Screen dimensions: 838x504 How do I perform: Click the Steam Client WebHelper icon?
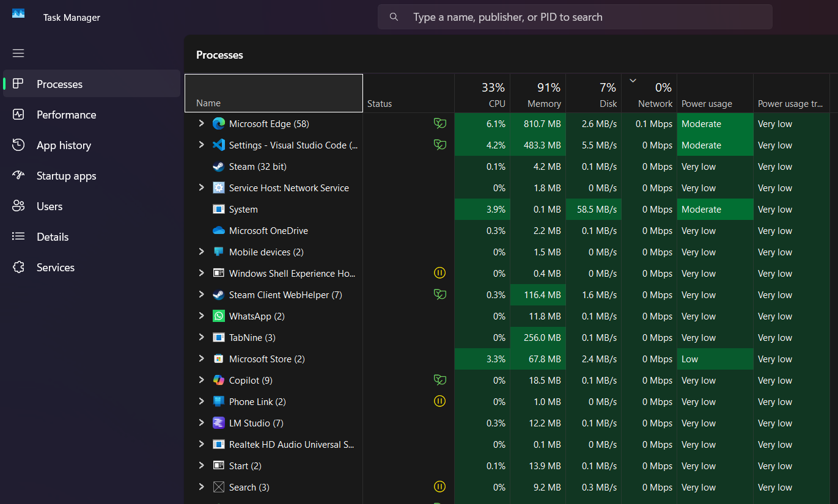pos(219,295)
